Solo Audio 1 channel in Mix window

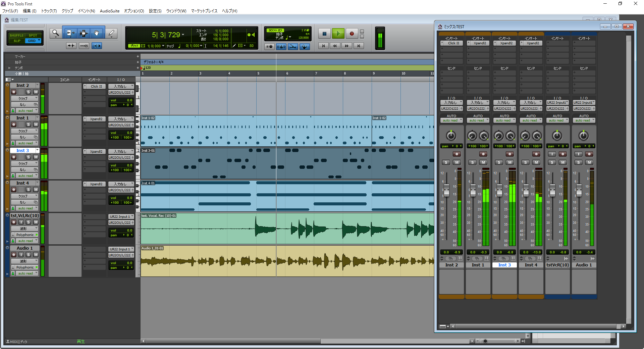pos(579,162)
